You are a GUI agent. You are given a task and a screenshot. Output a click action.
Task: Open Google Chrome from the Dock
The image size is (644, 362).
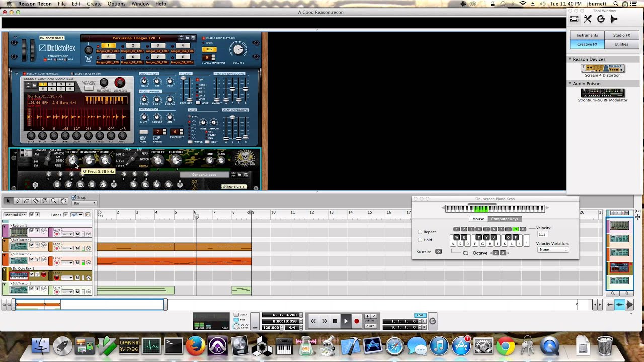point(506,346)
